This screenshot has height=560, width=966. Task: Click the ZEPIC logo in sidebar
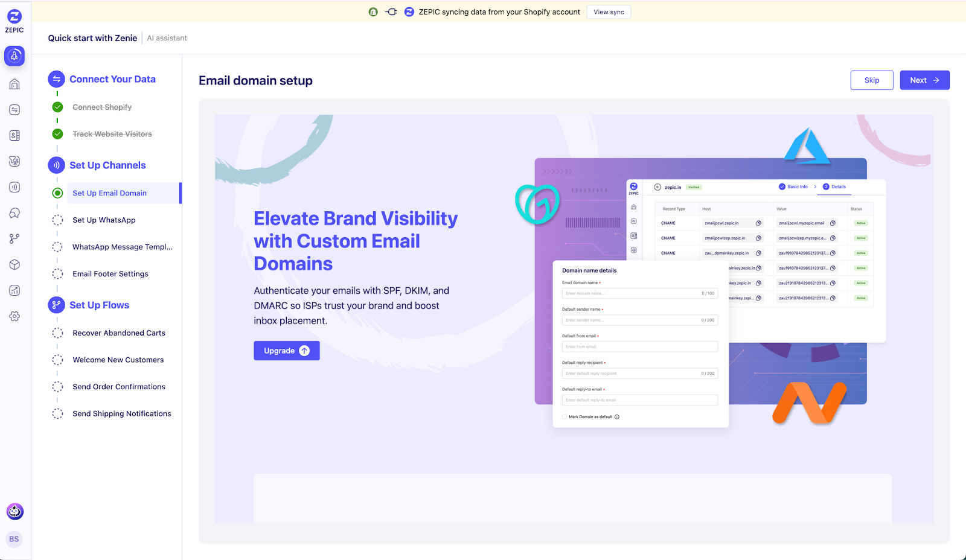tap(14, 21)
